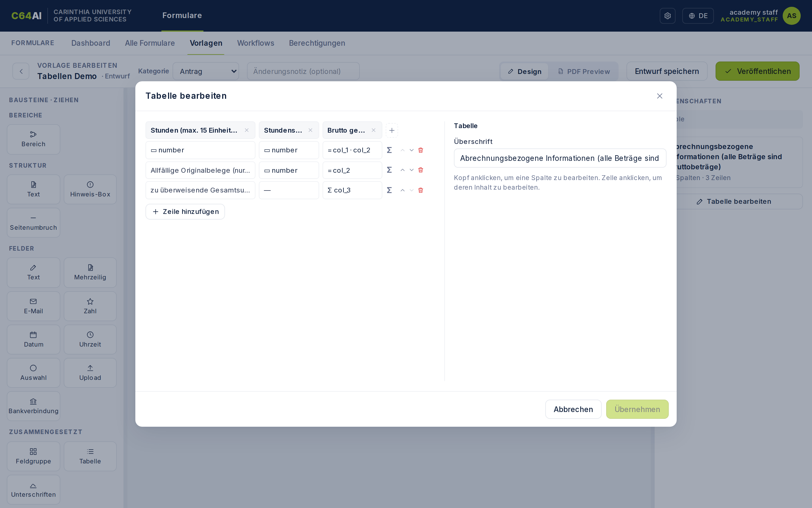Screen dimensions: 812x508
Task: Remove the 'Brutto ge...' column
Action: coord(374,130)
